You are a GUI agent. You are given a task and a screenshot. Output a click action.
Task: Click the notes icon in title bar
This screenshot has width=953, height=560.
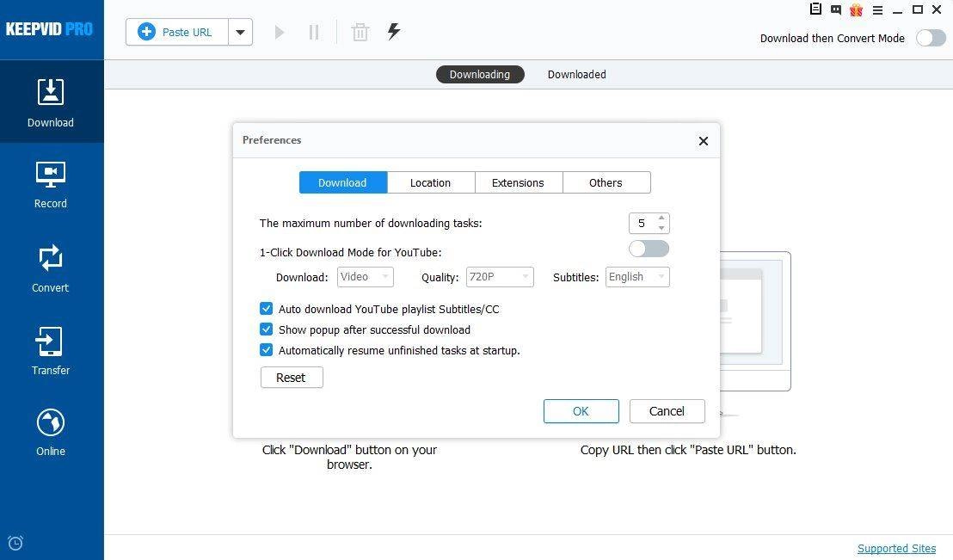pos(815,9)
